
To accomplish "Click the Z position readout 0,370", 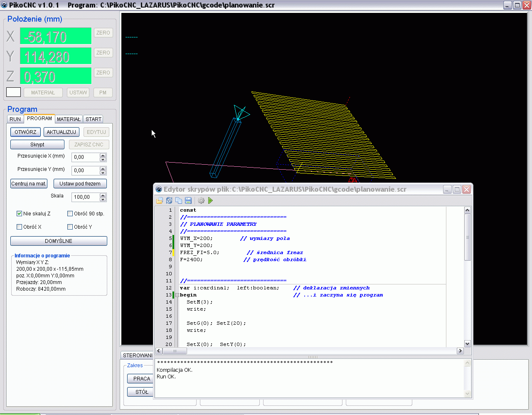I will (x=56, y=76).
